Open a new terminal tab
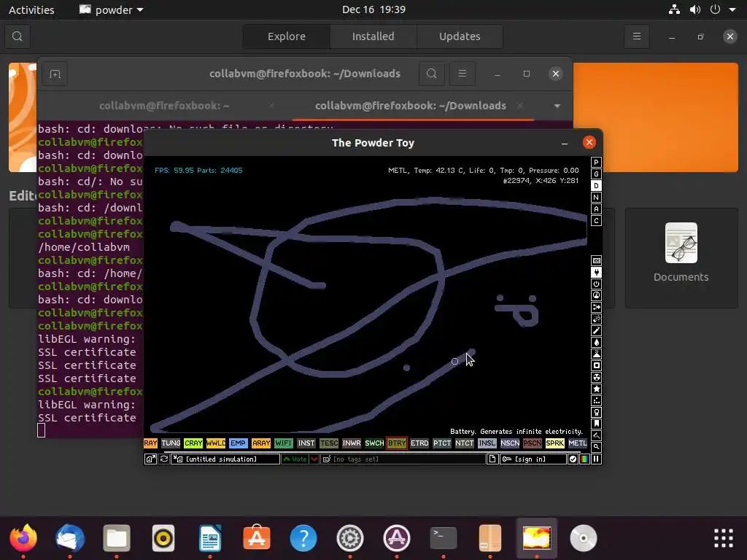 click(x=55, y=74)
